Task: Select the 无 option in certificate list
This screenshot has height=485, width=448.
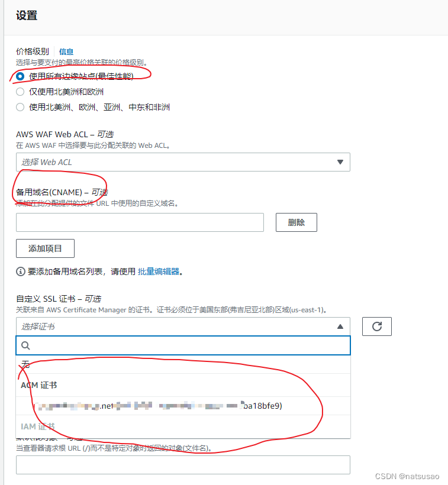Action: [x=183, y=364]
